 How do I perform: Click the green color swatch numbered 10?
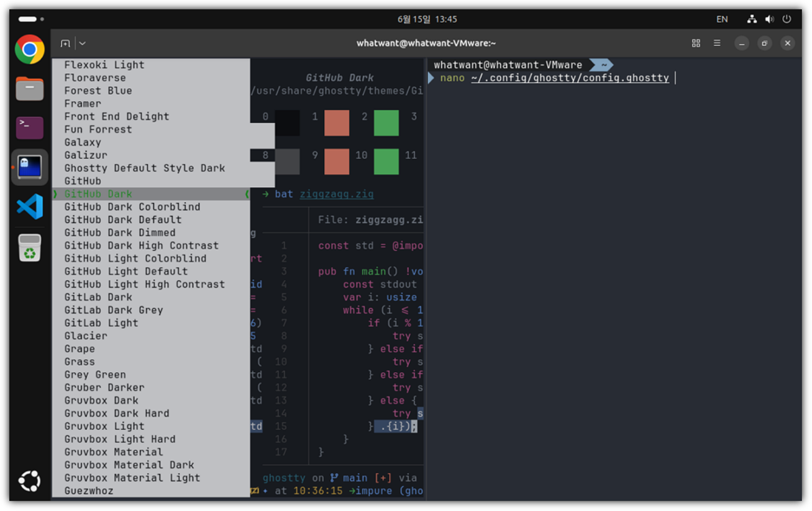[386, 162]
